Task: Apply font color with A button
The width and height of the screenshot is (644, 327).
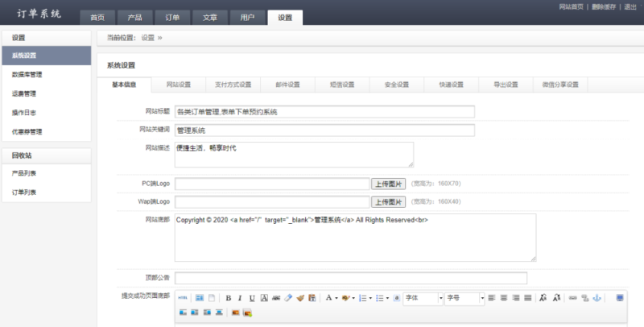Action: click(x=328, y=298)
